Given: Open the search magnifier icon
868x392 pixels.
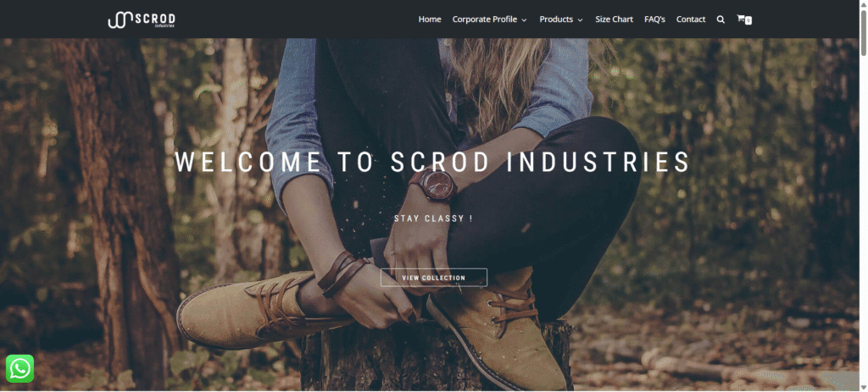Looking at the screenshot, I should click(721, 19).
